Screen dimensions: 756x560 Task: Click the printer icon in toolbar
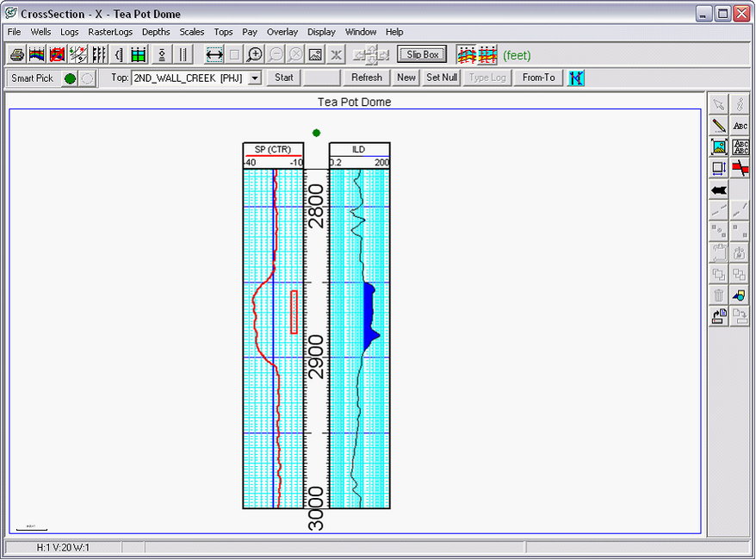[x=16, y=55]
